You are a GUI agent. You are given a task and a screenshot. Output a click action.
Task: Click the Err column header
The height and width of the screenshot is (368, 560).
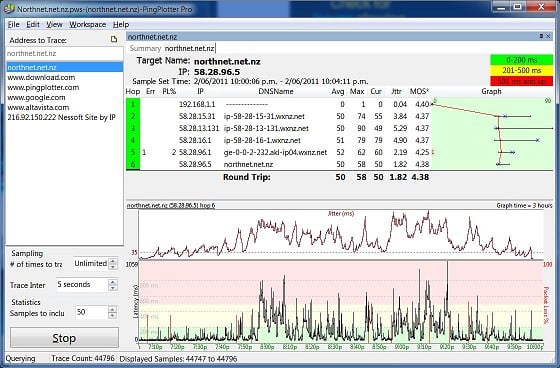pyautogui.click(x=150, y=91)
